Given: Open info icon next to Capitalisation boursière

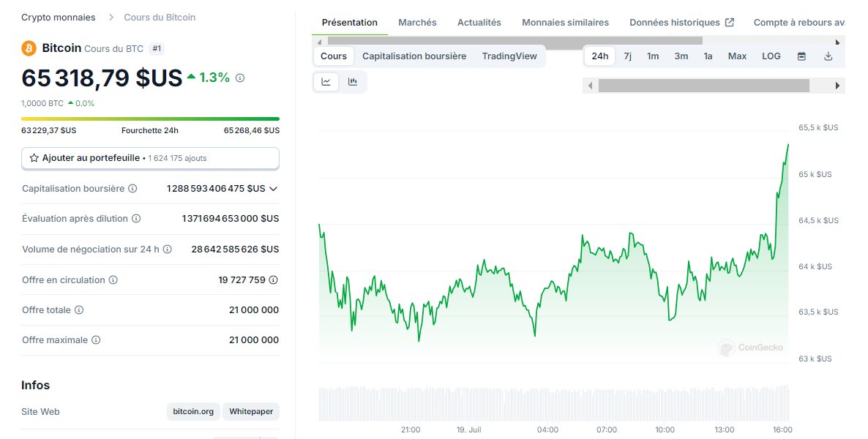Looking at the screenshot, I should (x=132, y=188).
